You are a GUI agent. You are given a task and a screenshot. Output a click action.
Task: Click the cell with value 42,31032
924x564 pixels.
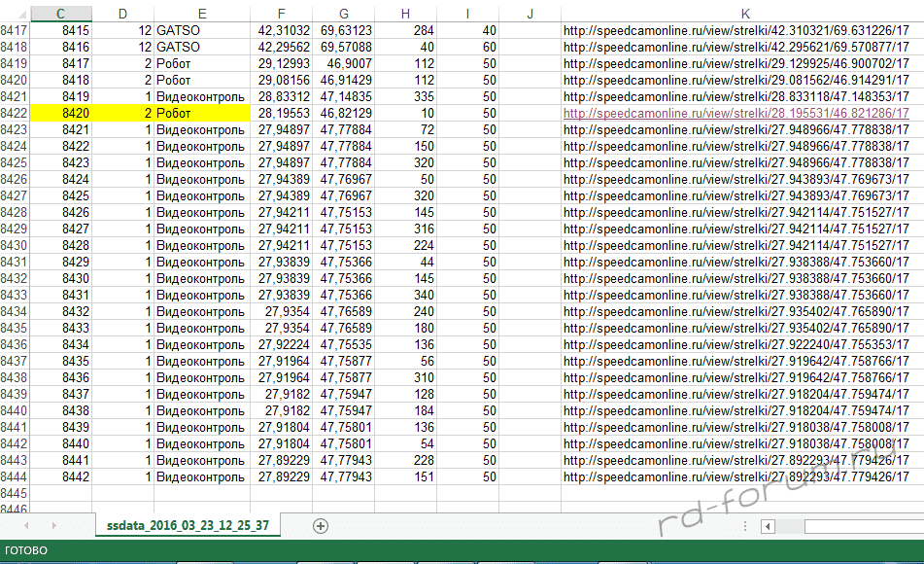[x=283, y=31]
